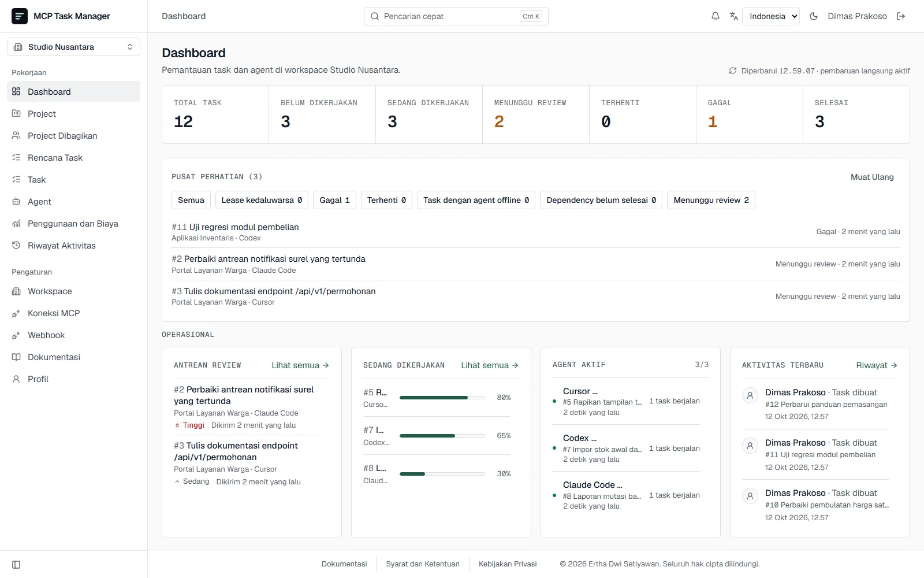Select the Semua filter chip
The width and height of the screenshot is (924, 578).
click(191, 200)
